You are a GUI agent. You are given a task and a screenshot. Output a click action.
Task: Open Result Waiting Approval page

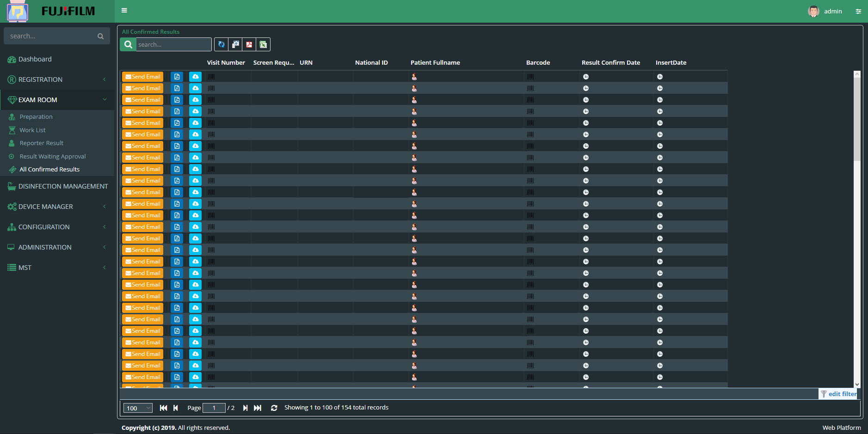[x=53, y=156]
